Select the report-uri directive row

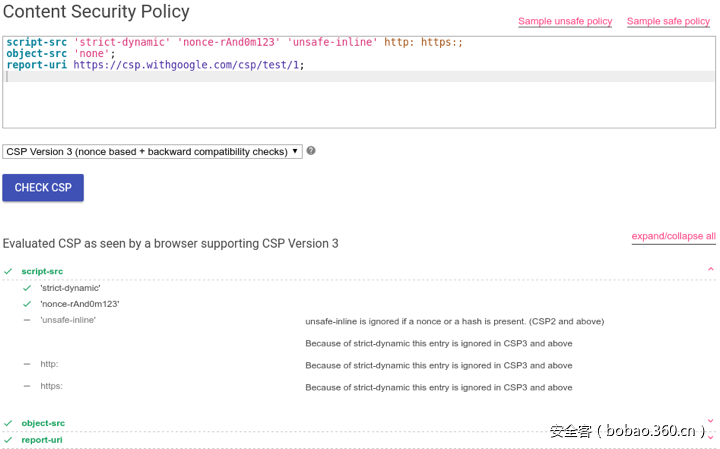(x=42, y=440)
